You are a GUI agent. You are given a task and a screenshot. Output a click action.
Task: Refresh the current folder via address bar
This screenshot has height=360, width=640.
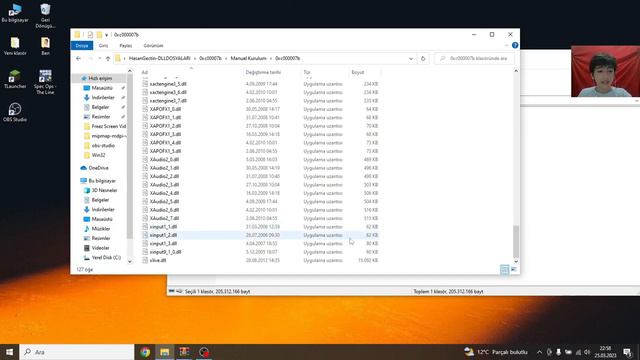pyautogui.click(x=423, y=58)
